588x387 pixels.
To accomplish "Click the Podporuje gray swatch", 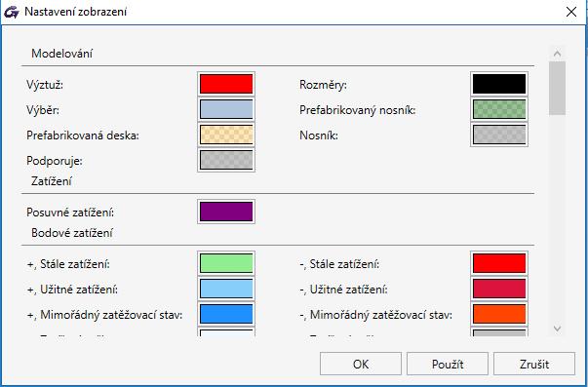I will tap(226, 160).
